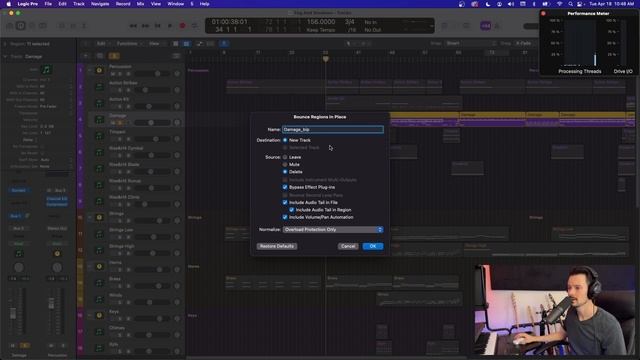Open the Snap mode dropdown
This screenshot has width=640, height=360.
pyautogui.click(x=470, y=43)
